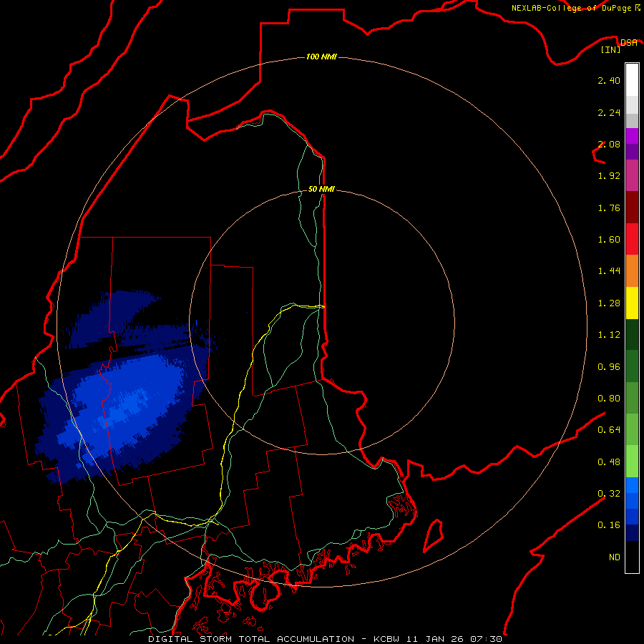Click the '0.96' legend value

click(609, 367)
